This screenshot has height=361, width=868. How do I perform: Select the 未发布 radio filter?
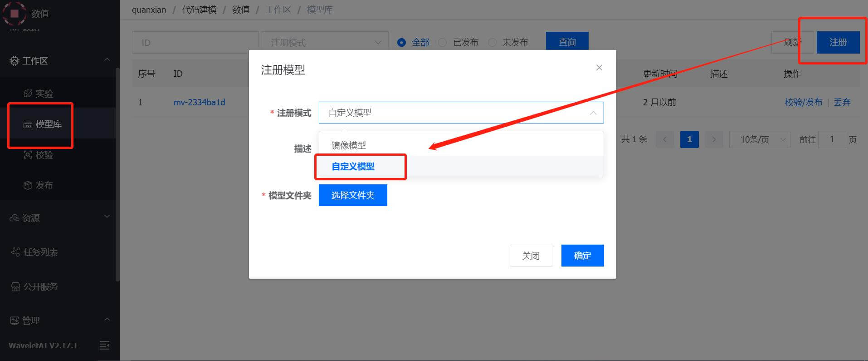pos(492,42)
